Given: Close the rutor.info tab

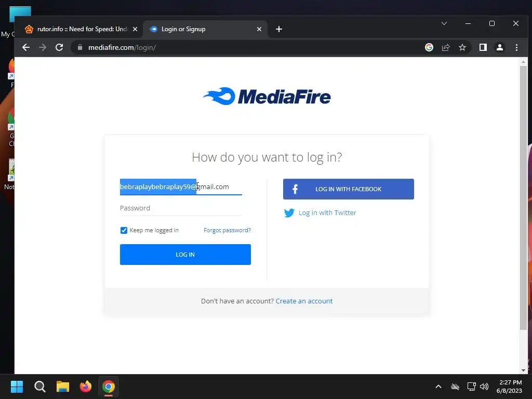Looking at the screenshot, I should point(135,29).
